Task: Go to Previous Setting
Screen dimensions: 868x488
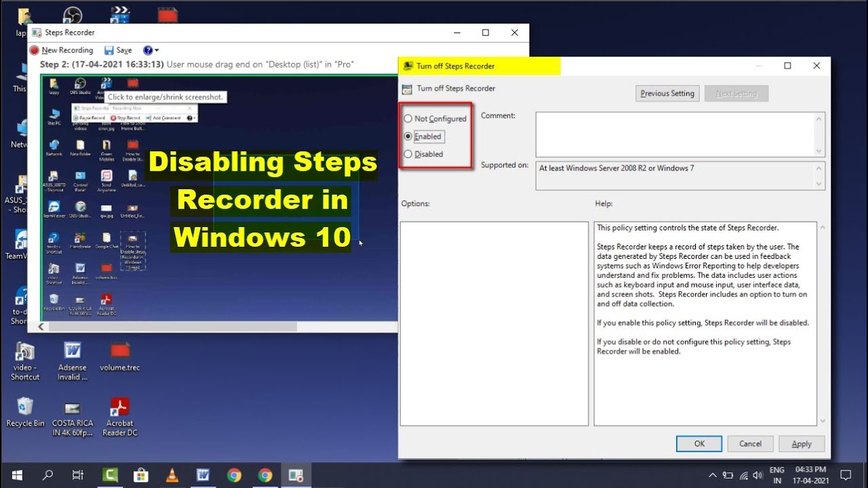Action: (667, 94)
